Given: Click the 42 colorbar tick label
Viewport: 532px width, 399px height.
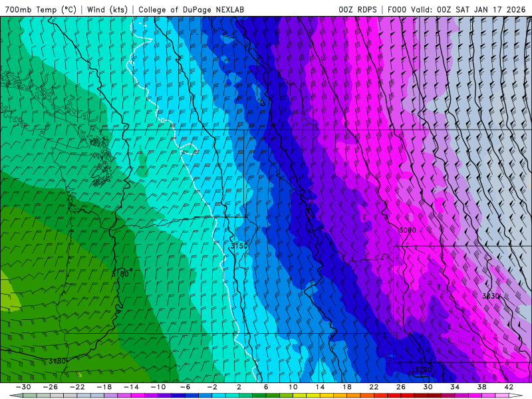Looking at the screenshot, I should click(509, 387).
